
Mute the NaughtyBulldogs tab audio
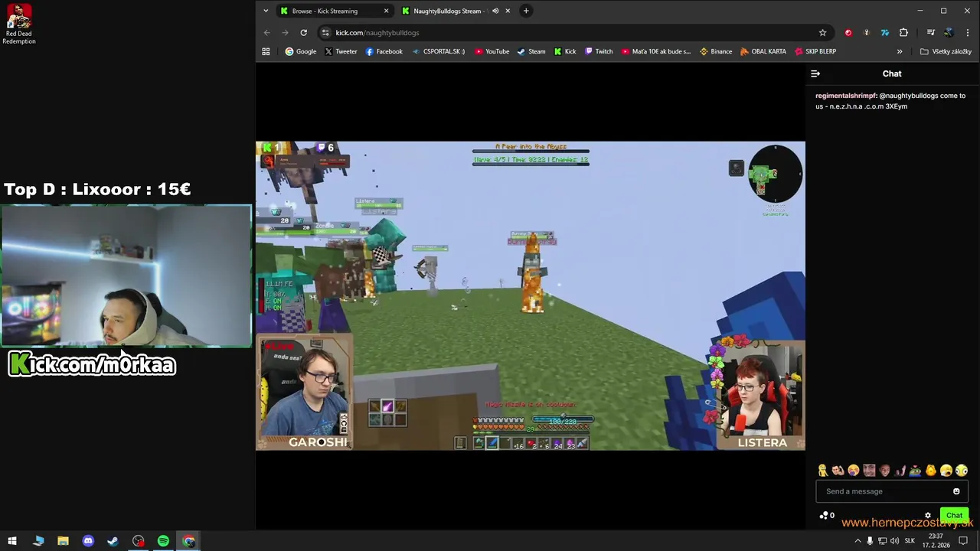[x=495, y=11]
